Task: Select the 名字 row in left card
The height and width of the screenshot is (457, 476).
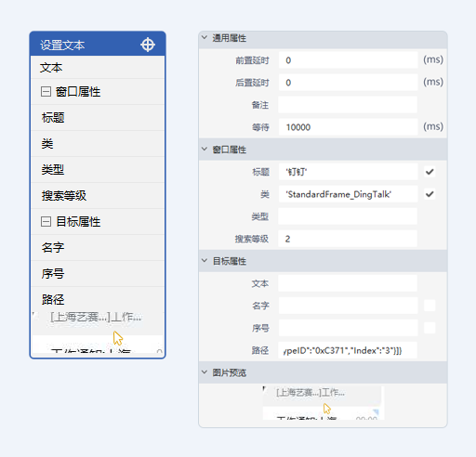Action: [x=98, y=248]
